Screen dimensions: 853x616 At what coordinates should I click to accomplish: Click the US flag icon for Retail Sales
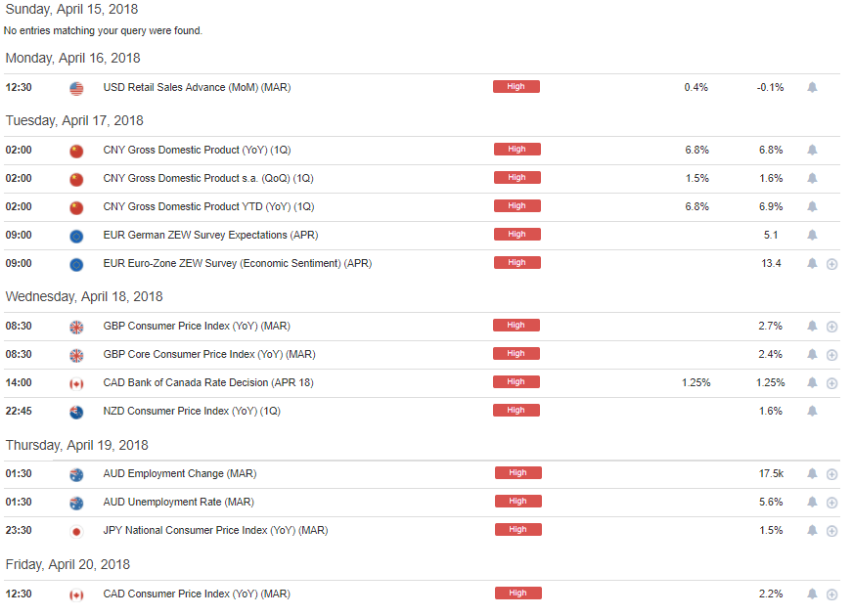pyautogui.click(x=76, y=88)
